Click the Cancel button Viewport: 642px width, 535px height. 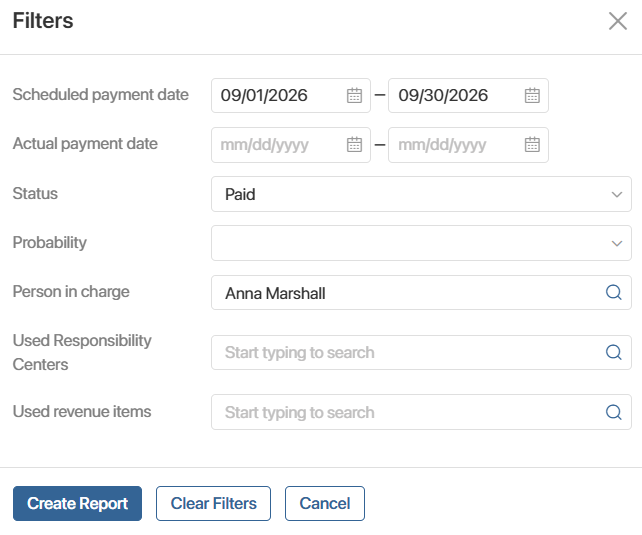tap(325, 503)
